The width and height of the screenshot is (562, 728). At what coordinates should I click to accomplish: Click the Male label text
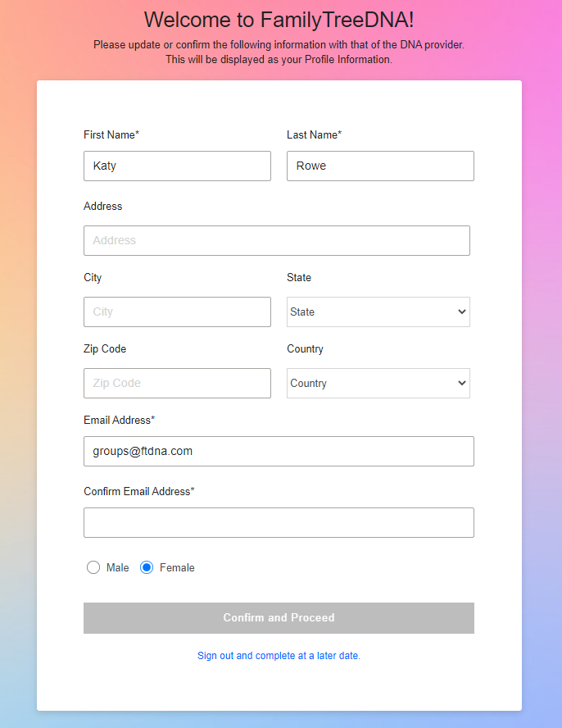(x=117, y=567)
